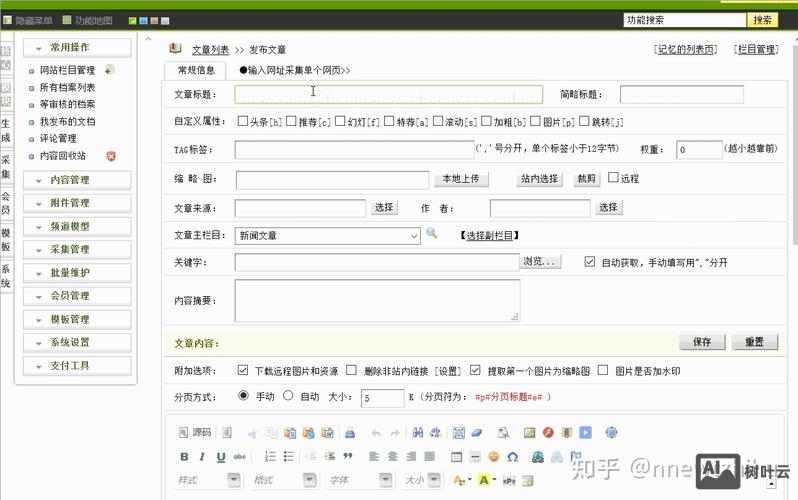Select the 自动 pagination radio button
This screenshot has height=500, width=798.
coord(288,395)
